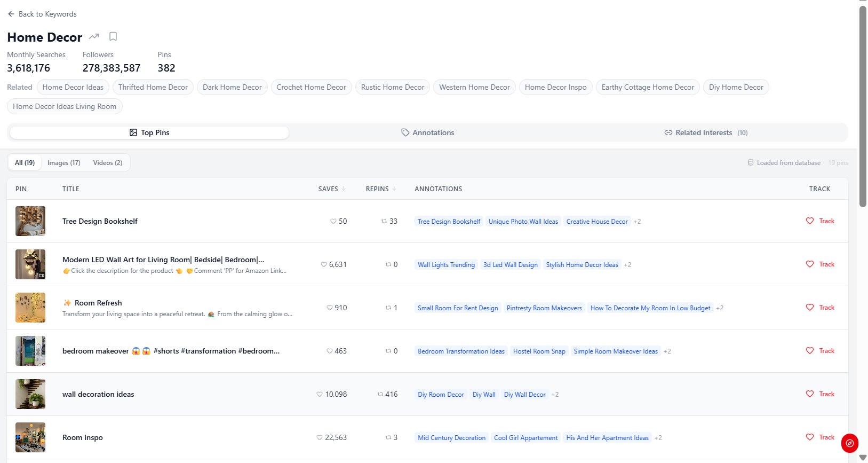This screenshot has width=868, height=463.
Task: Open related keyword Thrifted Home Decor
Action: 153,88
